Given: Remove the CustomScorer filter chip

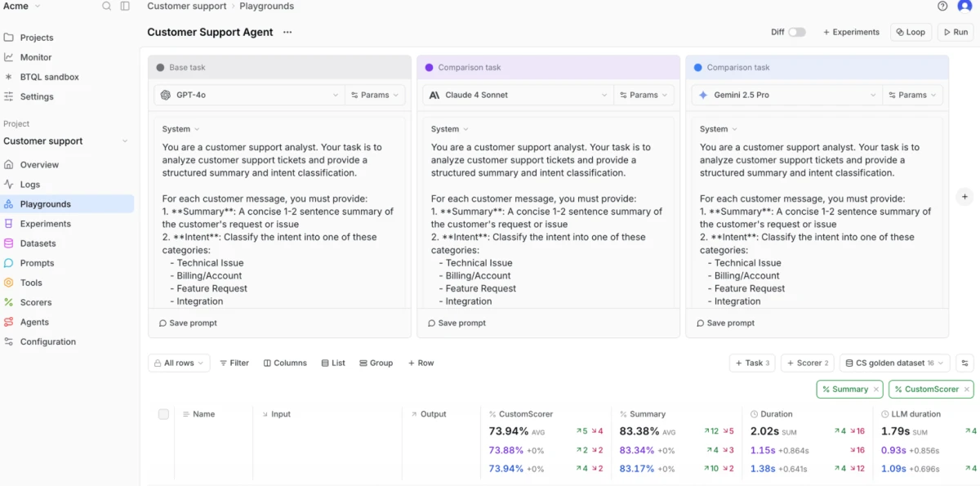Looking at the screenshot, I should pos(965,390).
